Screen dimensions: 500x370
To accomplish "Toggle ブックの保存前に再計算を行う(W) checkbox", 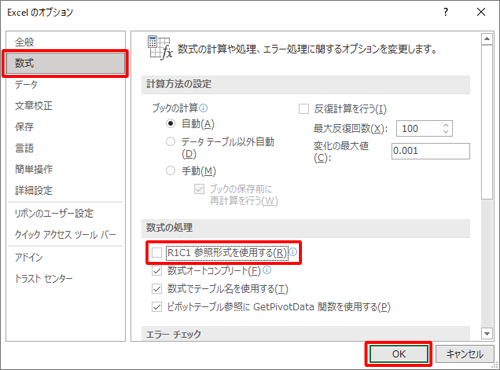I will click(x=199, y=189).
